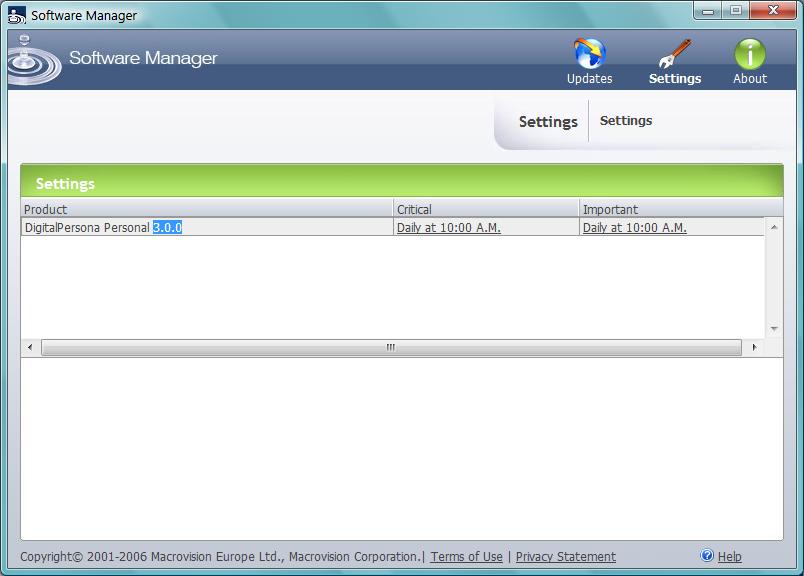
Task: Click the vertical scrollbar up arrow
Action: click(774, 227)
